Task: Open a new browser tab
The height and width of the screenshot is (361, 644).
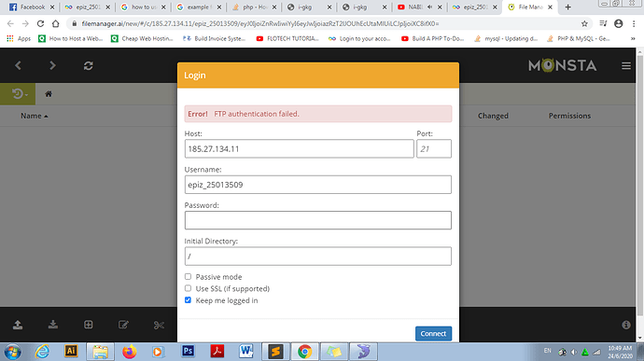Action: pos(568,7)
